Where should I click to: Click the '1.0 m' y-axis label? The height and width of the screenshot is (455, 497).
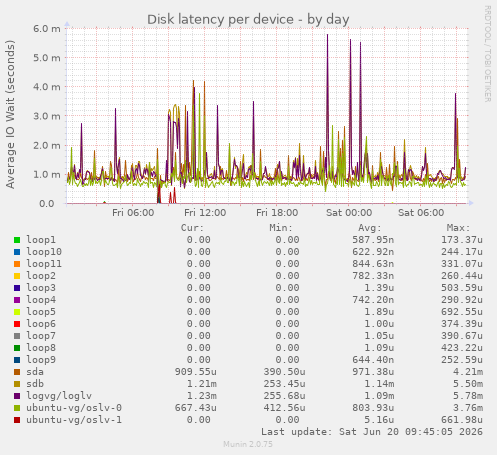point(47,175)
